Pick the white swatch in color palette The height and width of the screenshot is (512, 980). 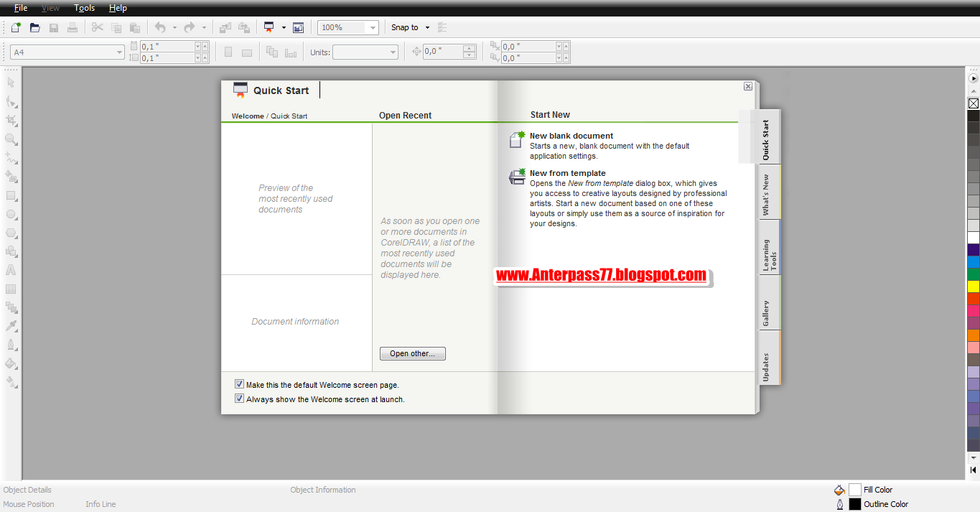[x=973, y=238]
